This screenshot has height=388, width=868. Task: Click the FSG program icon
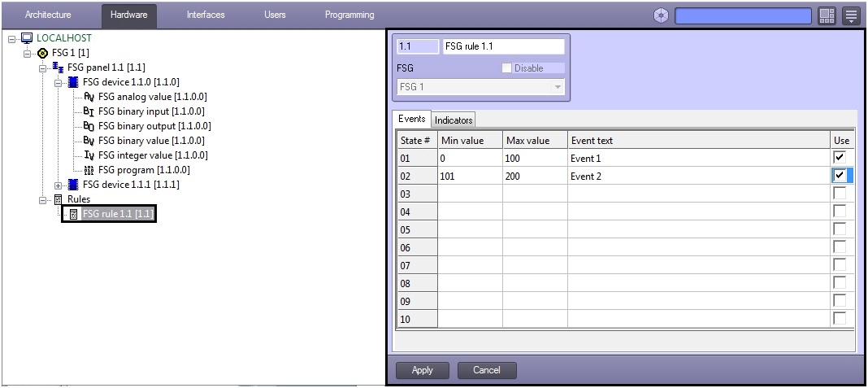pyautogui.click(x=89, y=170)
